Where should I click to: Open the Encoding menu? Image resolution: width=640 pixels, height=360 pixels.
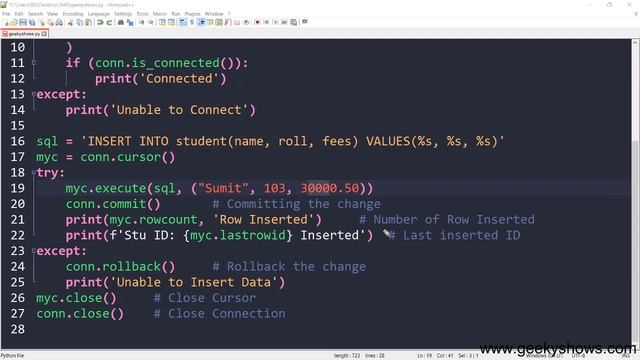pos(73,14)
